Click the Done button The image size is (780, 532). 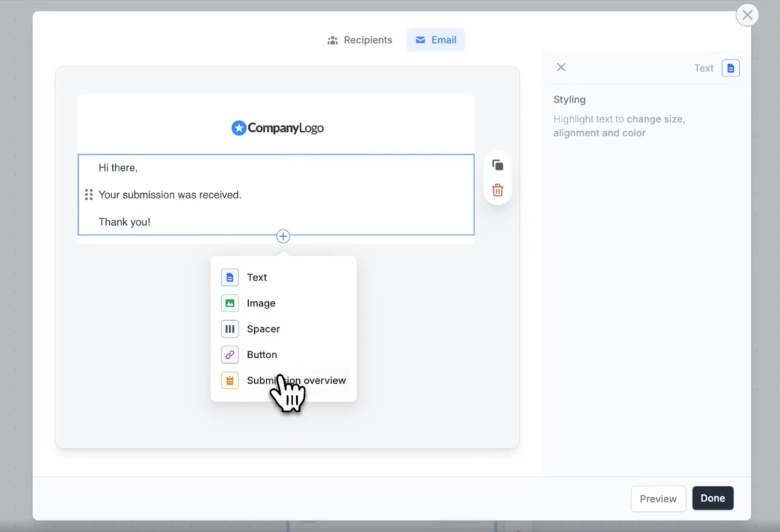[x=713, y=498]
